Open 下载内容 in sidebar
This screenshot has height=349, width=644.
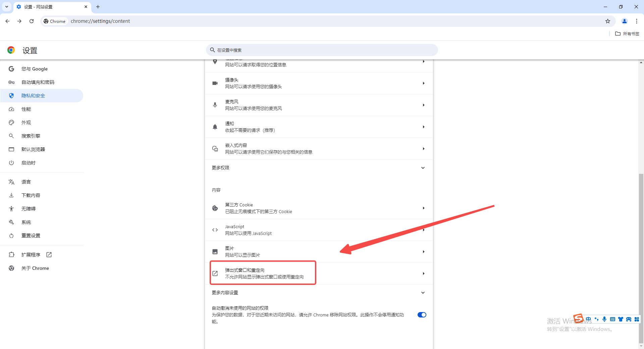coord(42,195)
